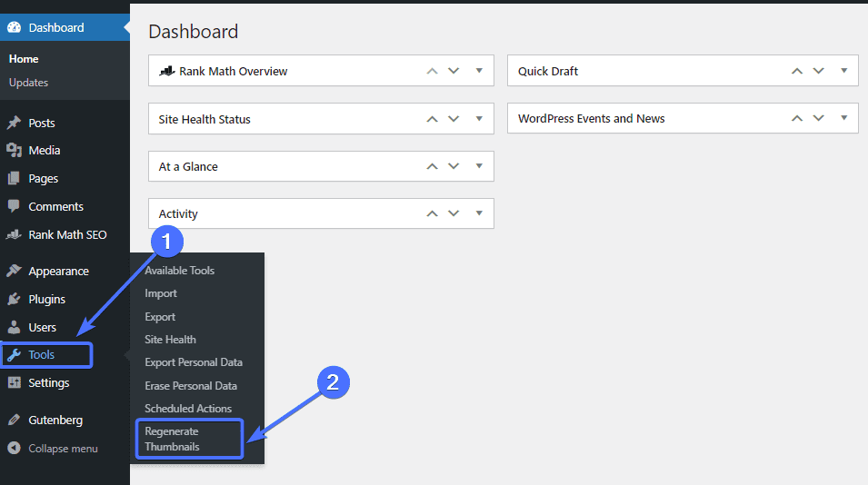
Task: Select Export Personal Data from Tools
Action: [x=194, y=362]
